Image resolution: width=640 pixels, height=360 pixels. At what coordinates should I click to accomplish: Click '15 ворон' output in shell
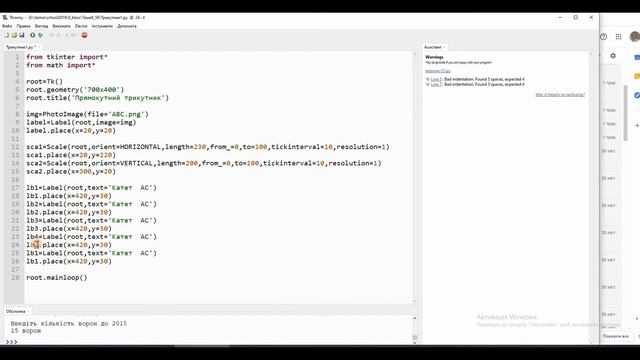point(26,331)
